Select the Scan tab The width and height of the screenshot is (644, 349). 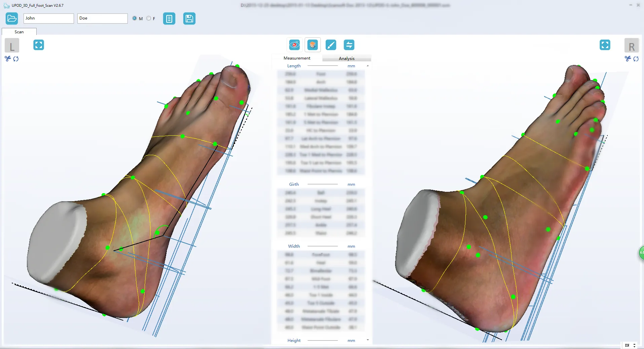click(x=19, y=32)
